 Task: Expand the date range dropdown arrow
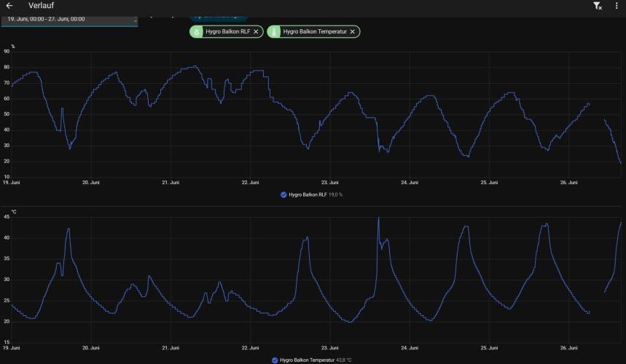[x=135, y=20]
